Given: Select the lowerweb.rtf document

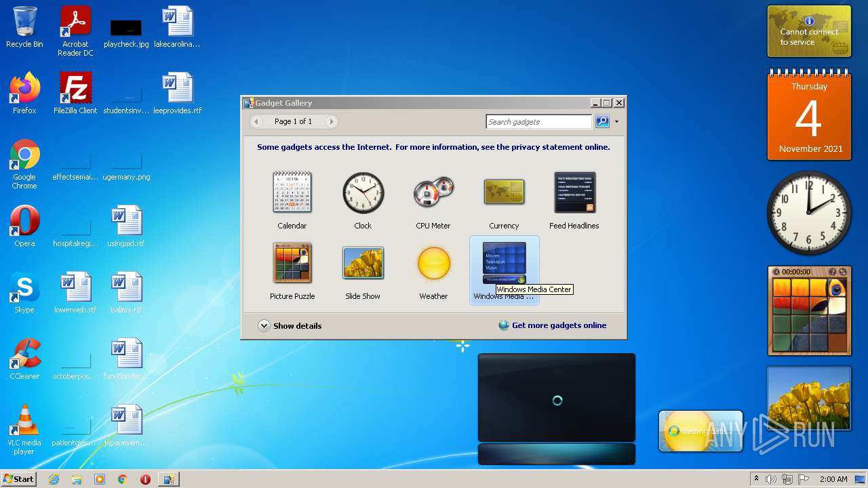Looking at the screenshot, I should (75, 293).
